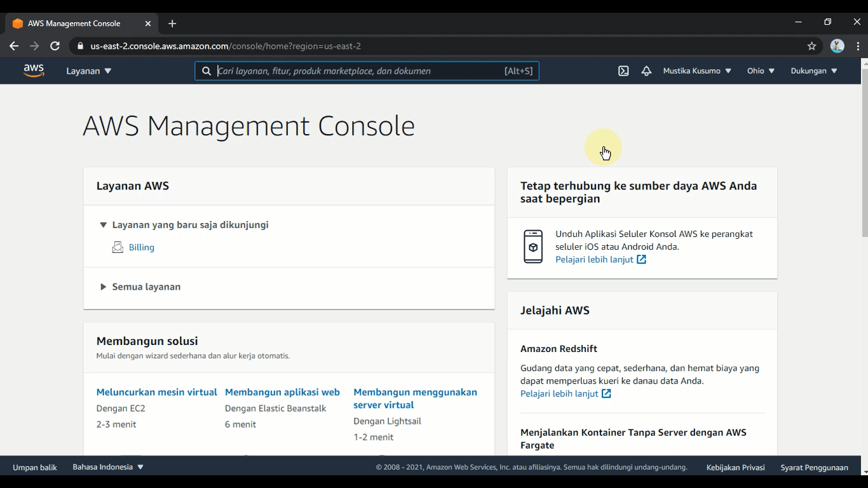The width and height of the screenshot is (868, 488).
Task: Open the CloudShell terminal icon
Action: coord(623,71)
